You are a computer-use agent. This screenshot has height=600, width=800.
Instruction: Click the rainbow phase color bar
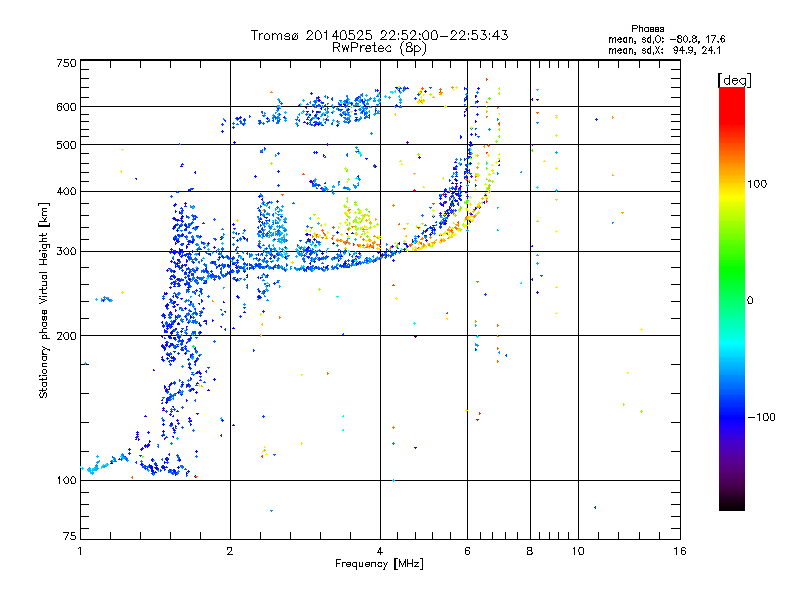(x=732, y=299)
